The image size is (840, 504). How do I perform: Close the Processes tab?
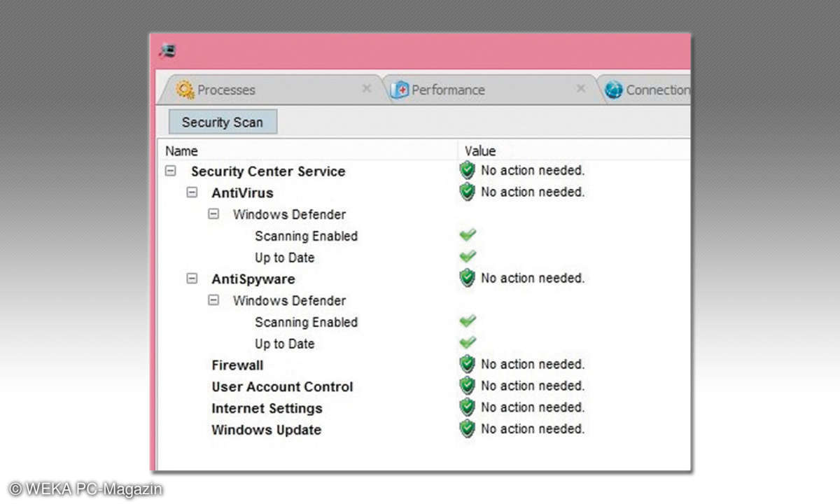pos(366,89)
